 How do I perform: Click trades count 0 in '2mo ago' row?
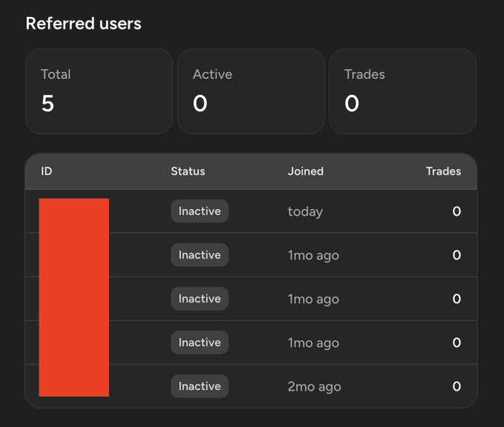pyautogui.click(x=457, y=386)
